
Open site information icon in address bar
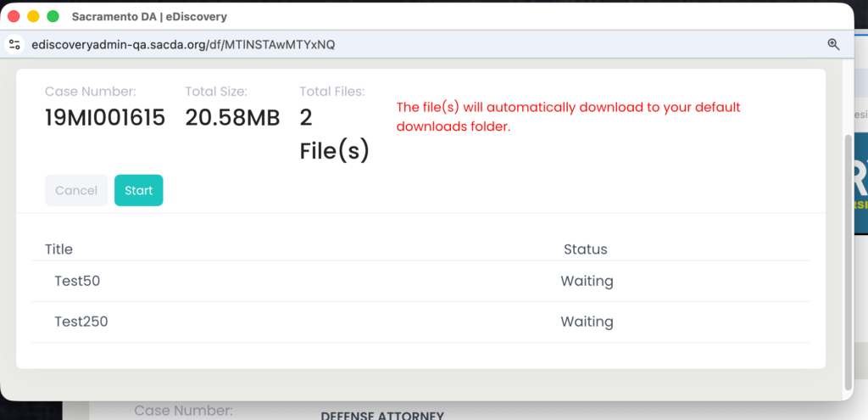click(x=14, y=44)
